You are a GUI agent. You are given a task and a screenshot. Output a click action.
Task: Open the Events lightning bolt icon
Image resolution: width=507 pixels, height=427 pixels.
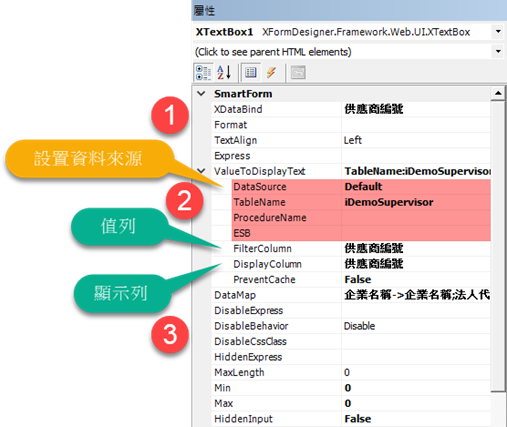(x=272, y=72)
